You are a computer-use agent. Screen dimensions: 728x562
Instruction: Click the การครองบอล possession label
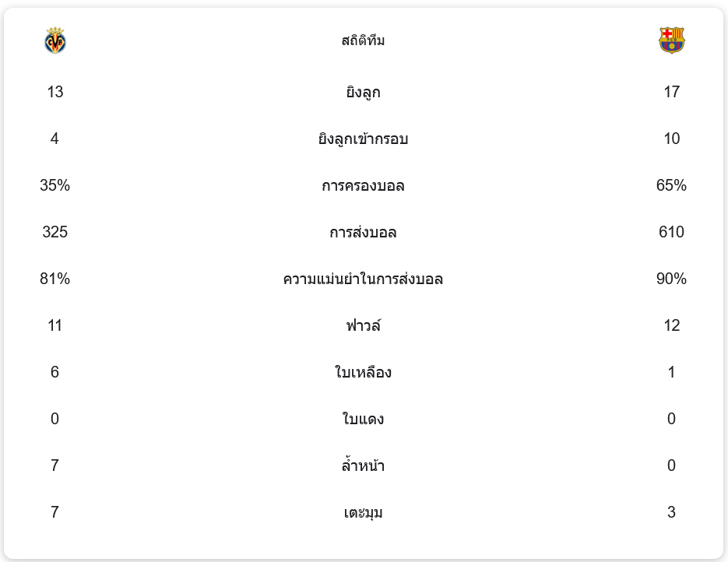tap(363, 186)
